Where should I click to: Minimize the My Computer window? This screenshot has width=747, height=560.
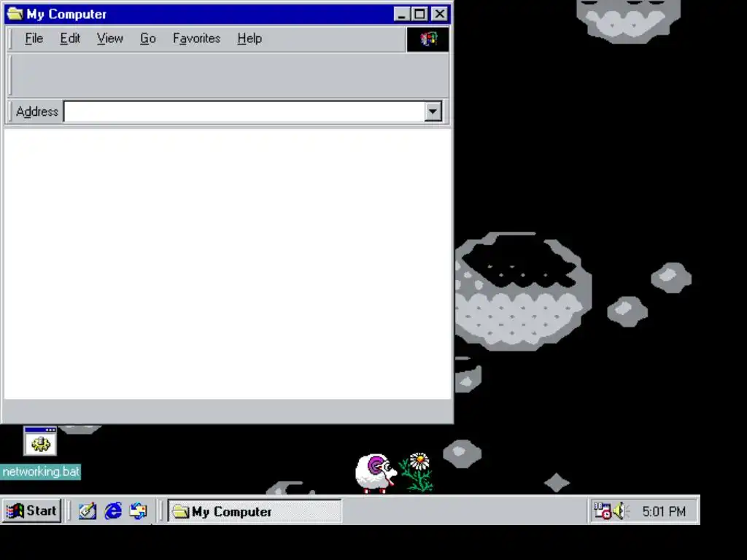pyautogui.click(x=402, y=15)
